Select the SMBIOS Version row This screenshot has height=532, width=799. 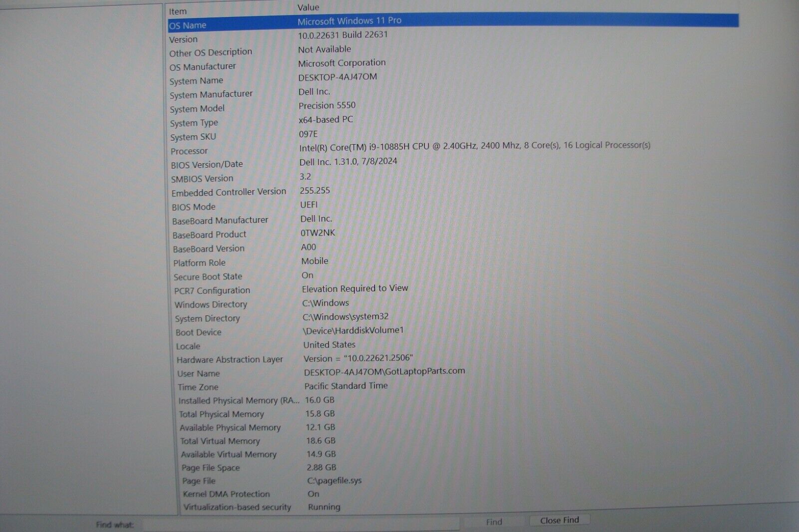tap(202, 179)
